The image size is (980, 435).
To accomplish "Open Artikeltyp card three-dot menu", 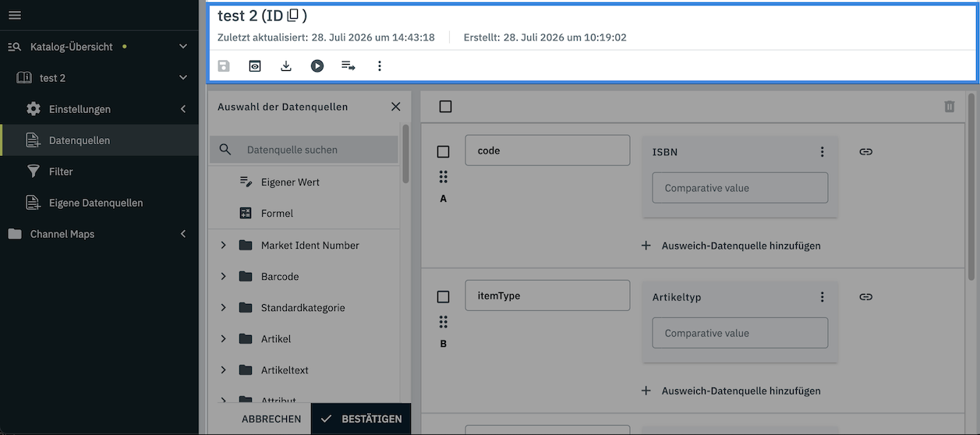I will click(x=822, y=297).
